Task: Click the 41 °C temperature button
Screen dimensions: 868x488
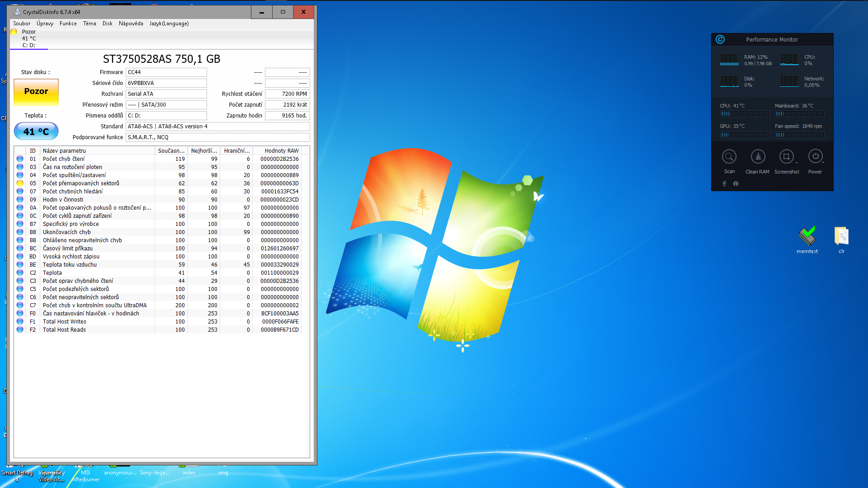Action: click(x=36, y=131)
